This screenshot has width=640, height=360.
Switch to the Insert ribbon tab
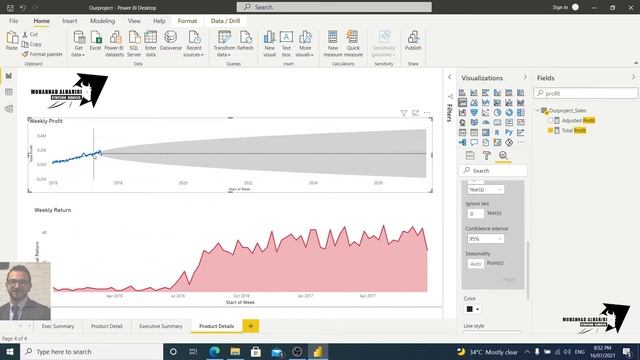(x=70, y=21)
